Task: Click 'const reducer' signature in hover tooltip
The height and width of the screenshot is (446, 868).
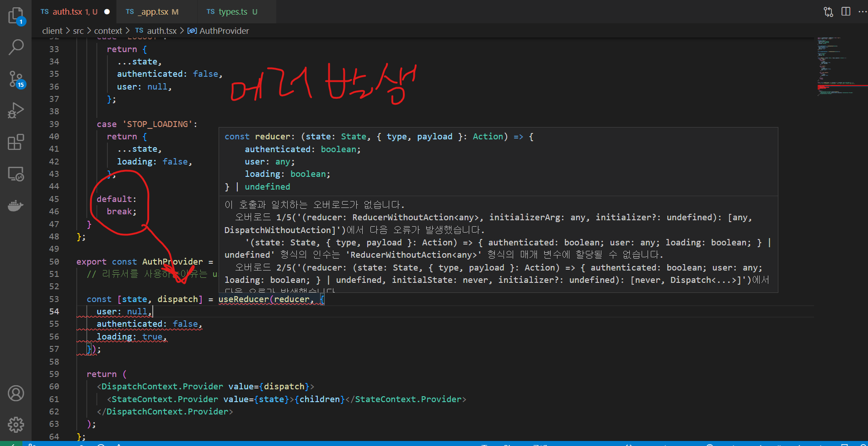Action: coord(379,136)
